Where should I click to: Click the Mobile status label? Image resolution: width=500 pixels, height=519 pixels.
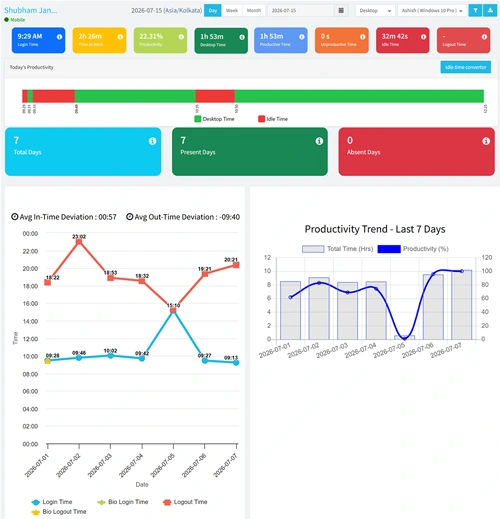tap(18, 20)
